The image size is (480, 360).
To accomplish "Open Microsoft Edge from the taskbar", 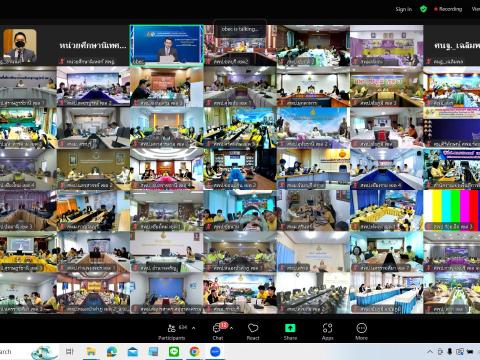I will coord(112,352).
